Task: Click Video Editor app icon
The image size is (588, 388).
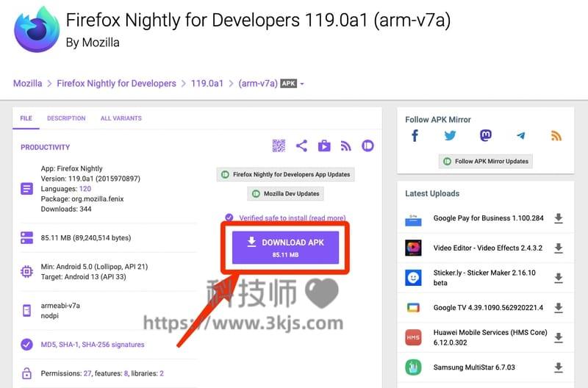Action: click(413, 248)
